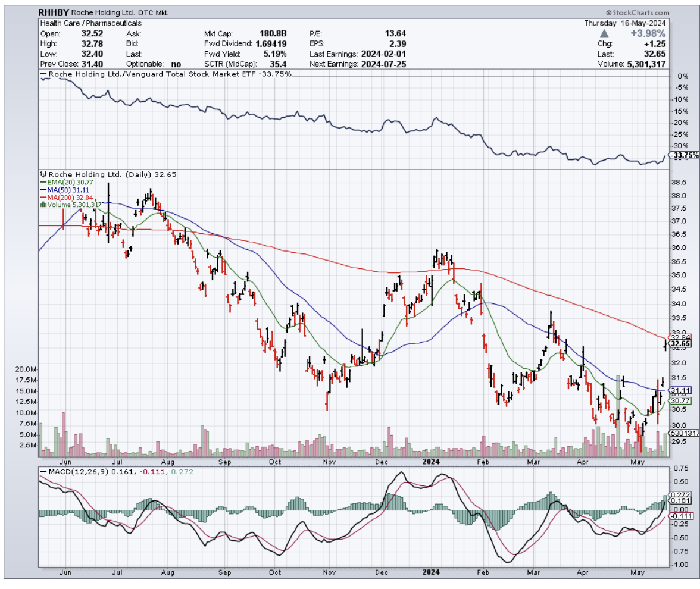This screenshot has width=700, height=589.
Task: Click the Nov label on the price chart axis
Action: 329,461
